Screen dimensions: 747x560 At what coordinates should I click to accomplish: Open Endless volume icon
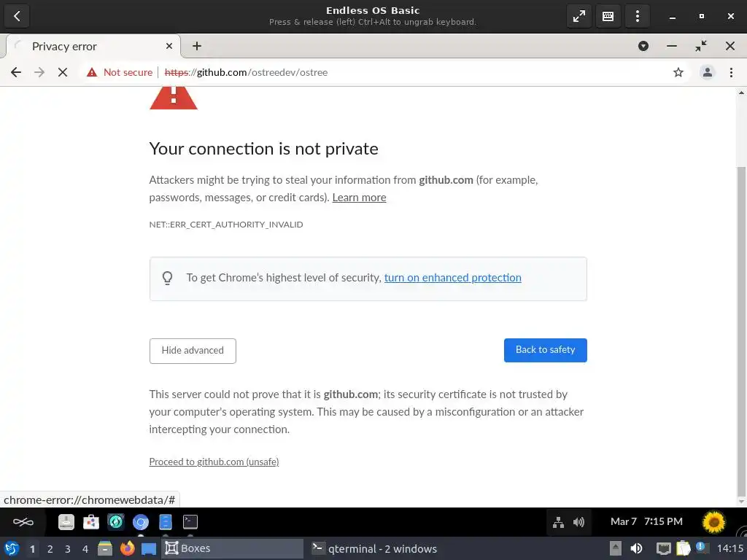click(x=578, y=522)
